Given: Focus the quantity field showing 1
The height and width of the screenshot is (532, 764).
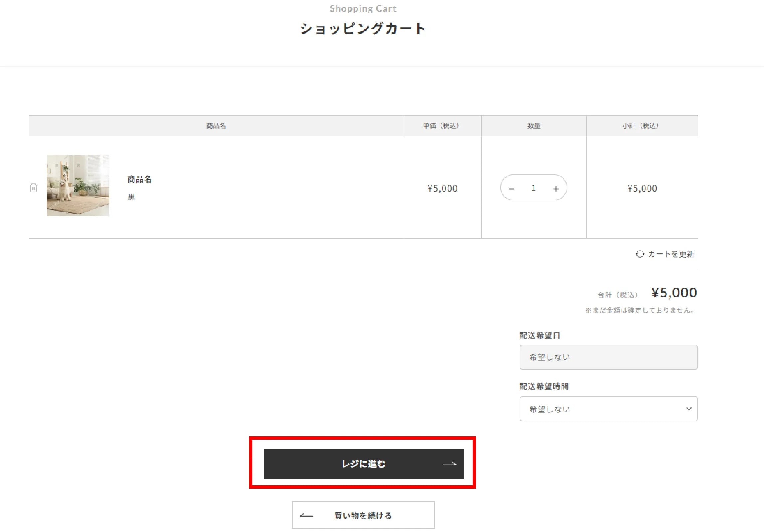Looking at the screenshot, I should 534,188.
